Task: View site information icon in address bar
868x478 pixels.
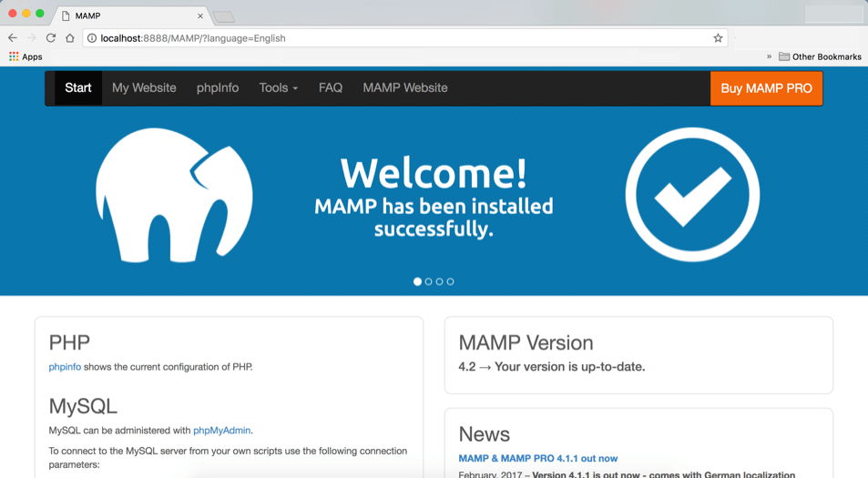Action: point(92,38)
